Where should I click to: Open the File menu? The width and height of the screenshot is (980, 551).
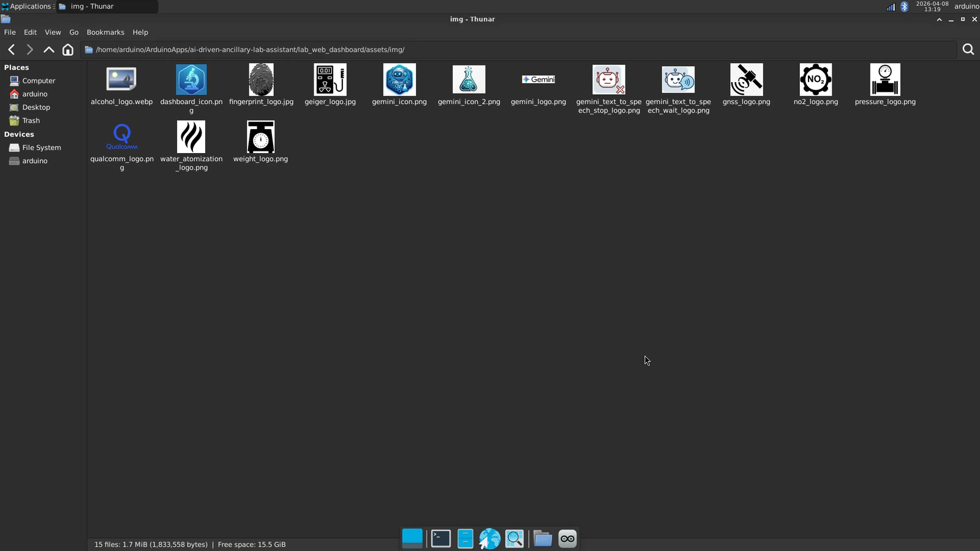pyautogui.click(x=10, y=32)
